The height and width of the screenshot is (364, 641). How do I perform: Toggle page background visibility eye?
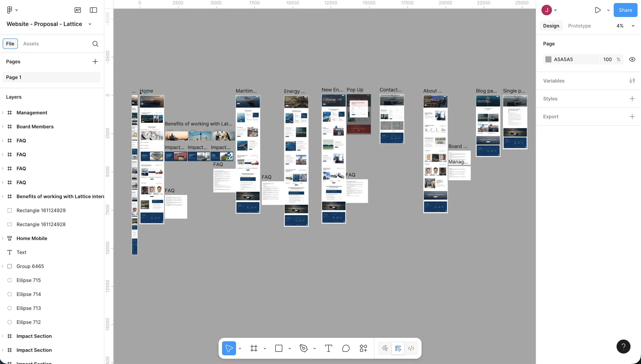click(x=632, y=60)
